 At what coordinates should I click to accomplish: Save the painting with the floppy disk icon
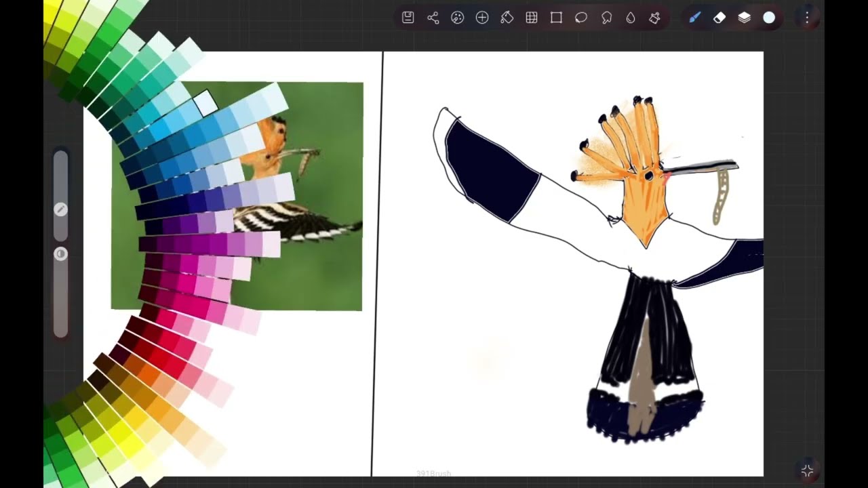point(408,18)
